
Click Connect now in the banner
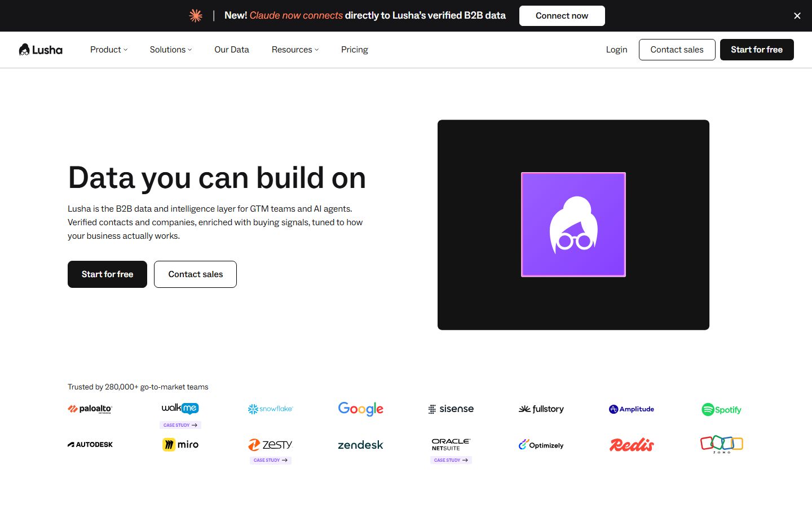[562, 16]
